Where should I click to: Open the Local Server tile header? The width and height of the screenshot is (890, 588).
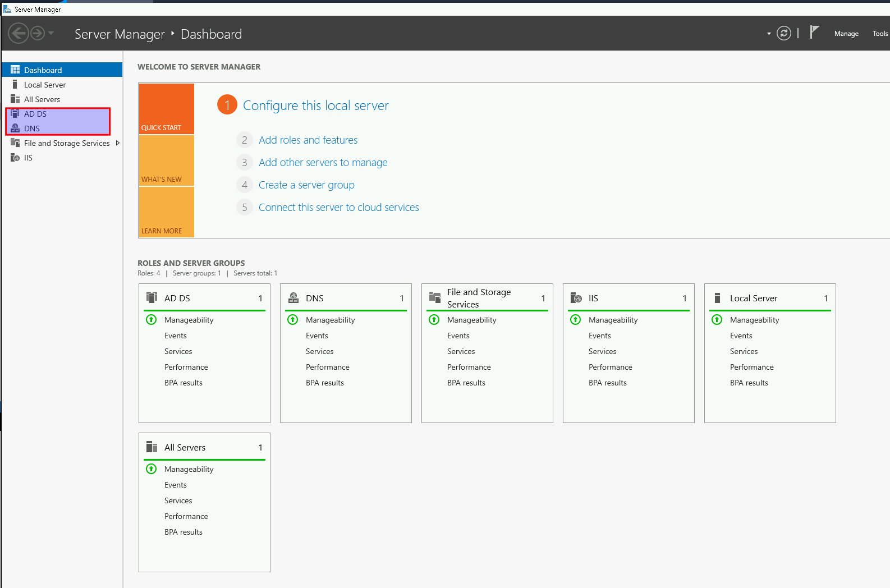click(770, 298)
